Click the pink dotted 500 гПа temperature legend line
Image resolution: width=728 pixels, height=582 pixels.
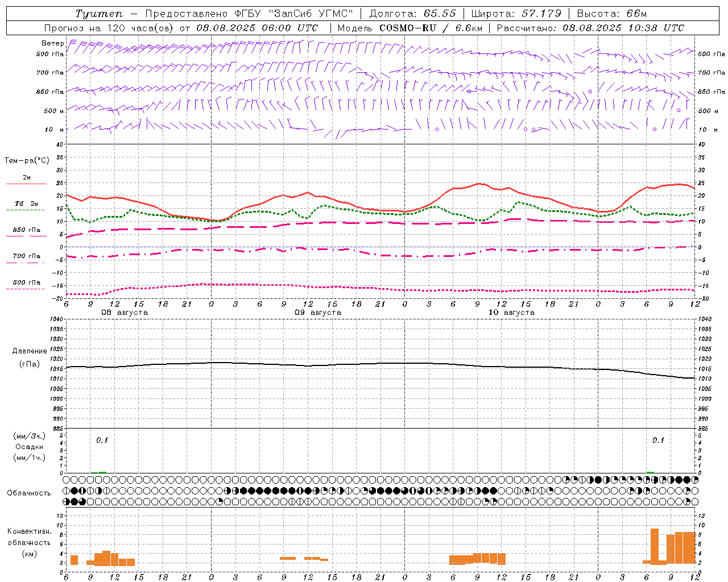(25, 289)
